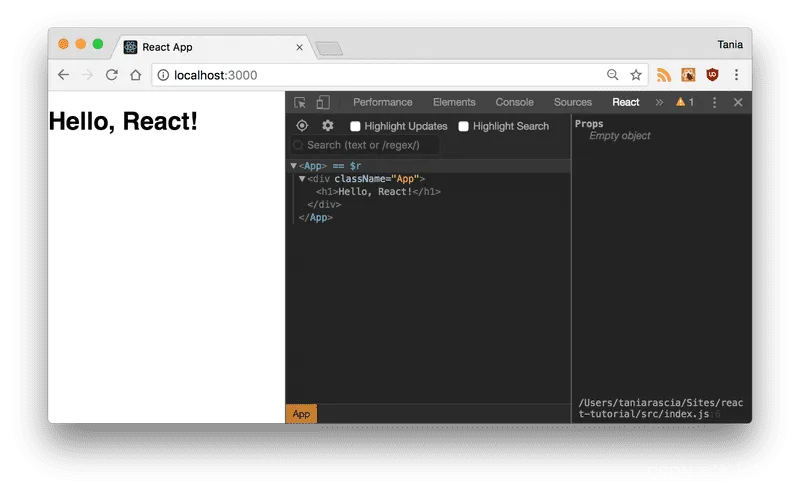Switch to the Console tab
Screen dimensions: 800x492
point(514,102)
